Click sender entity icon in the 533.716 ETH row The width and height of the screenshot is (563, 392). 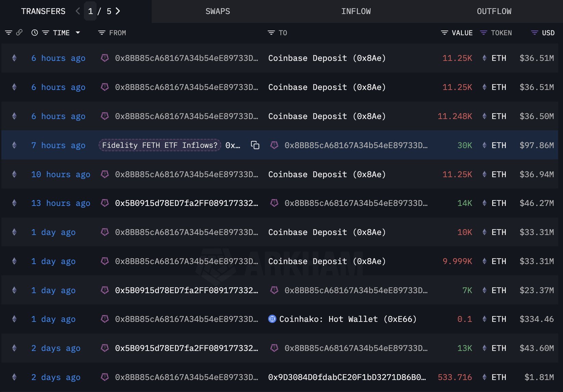(105, 377)
